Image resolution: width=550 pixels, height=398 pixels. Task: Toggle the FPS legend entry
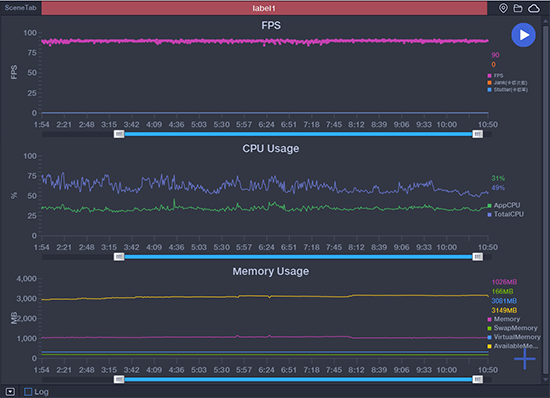click(x=495, y=75)
